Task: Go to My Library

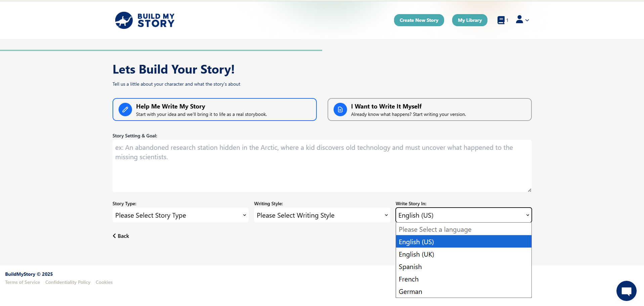Action: (469, 20)
